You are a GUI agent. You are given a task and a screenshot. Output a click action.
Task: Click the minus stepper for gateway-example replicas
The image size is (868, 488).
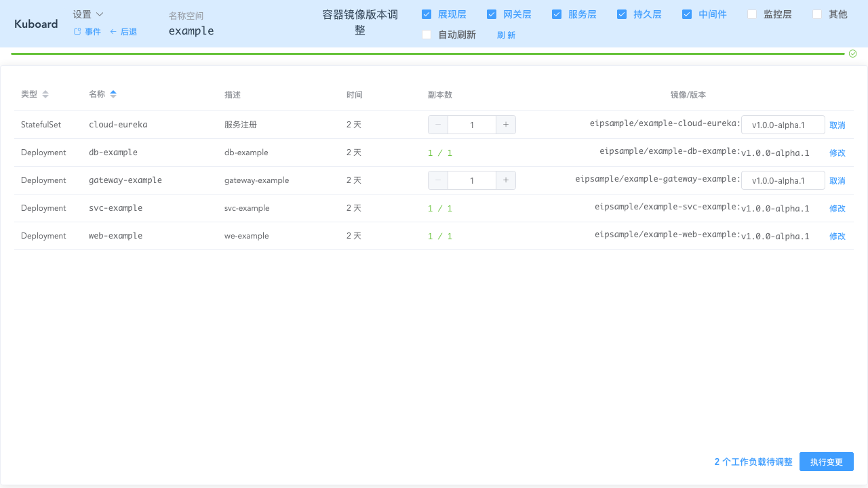pyautogui.click(x=437, y=180)
